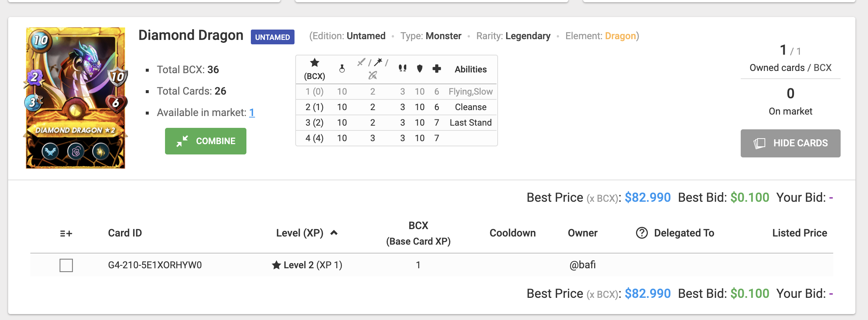Click the Slow ability icon on the card
This screenshot has width=868, height=320.
coord(76,151)
